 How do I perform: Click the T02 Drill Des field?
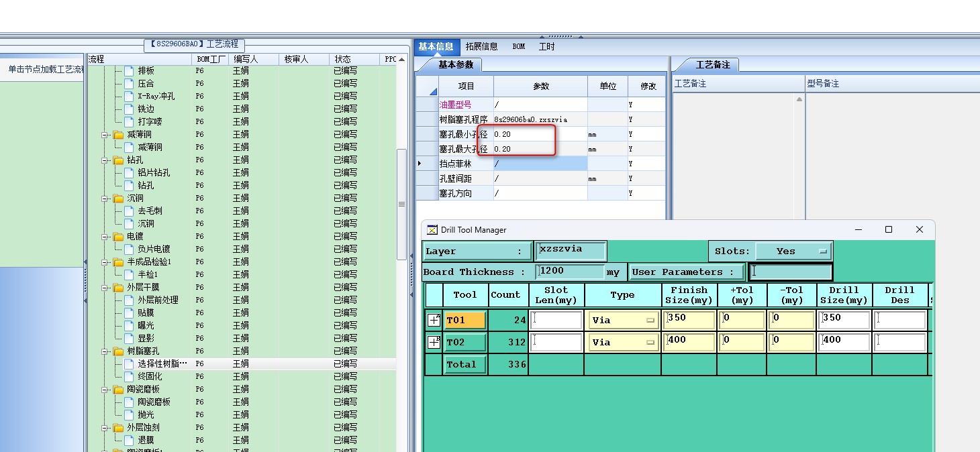[900, 342]
